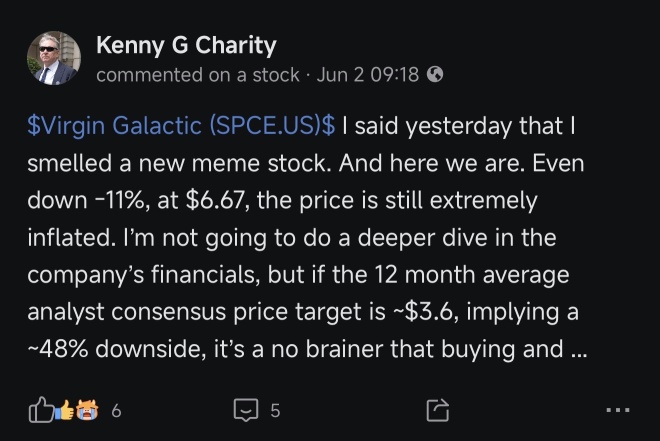Viewport: 660px width, 441px height.
Task: Expand the truncated post via trailing ellipsis
Action: 579,349
